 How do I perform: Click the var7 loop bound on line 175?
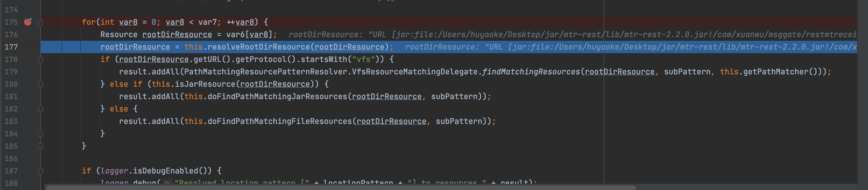[x=207, y=22]
